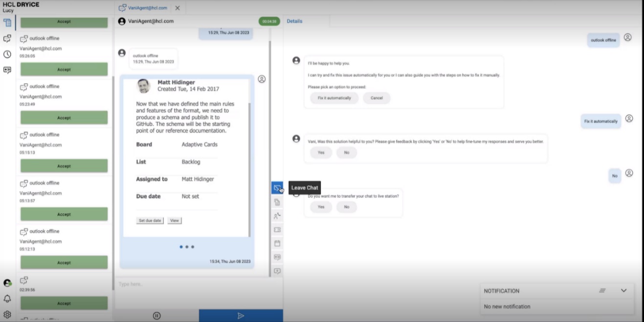
Task: Accept the chat queued at 05:23:49
Action: 64,117
